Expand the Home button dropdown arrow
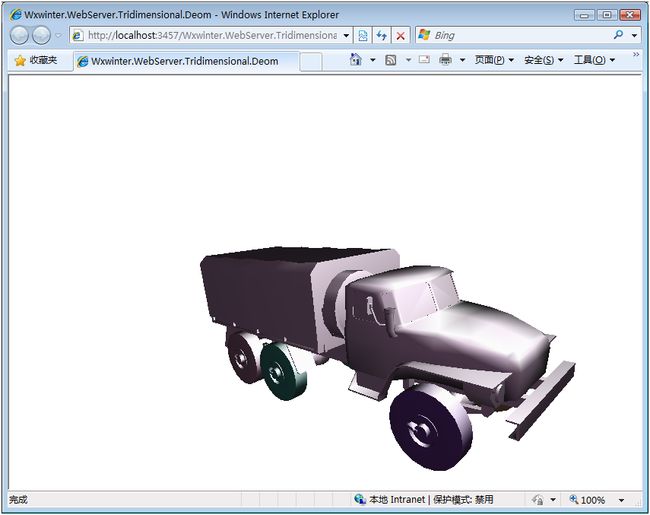This screenshot has width=650, height=515. 373,60
